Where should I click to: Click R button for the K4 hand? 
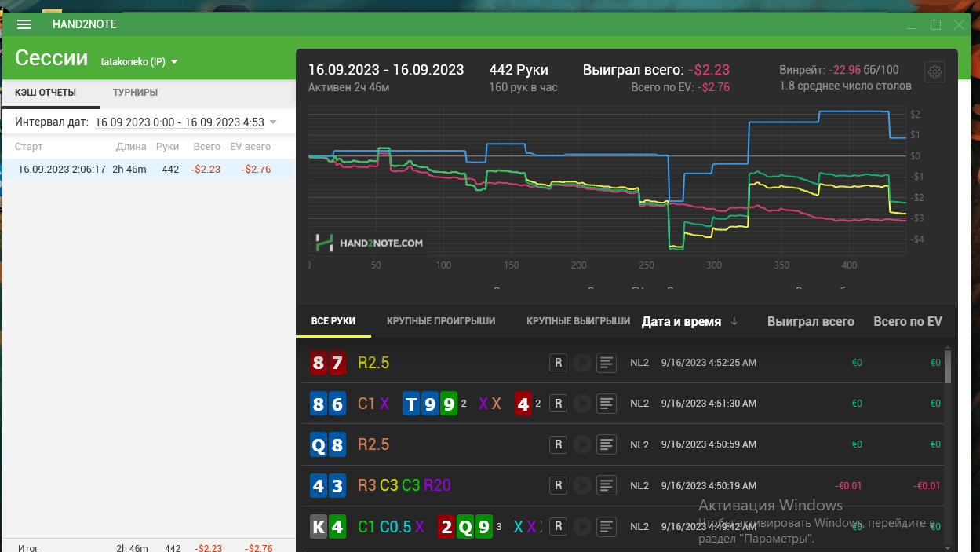558,526
